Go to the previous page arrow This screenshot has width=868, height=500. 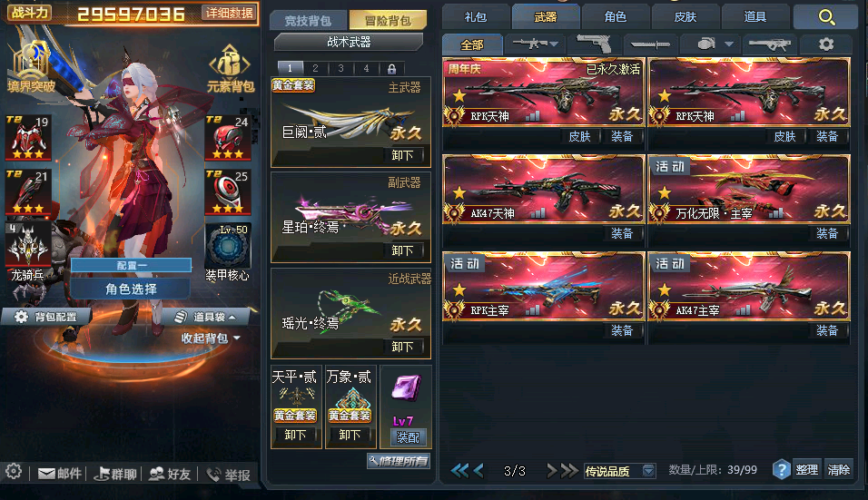(478, 471)
